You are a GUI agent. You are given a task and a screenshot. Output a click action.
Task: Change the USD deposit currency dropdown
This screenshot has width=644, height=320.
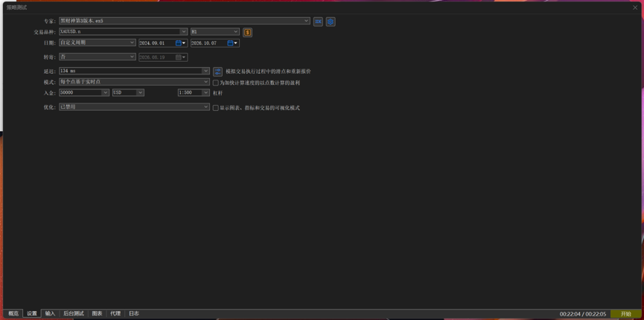click(x=128, y=93)
